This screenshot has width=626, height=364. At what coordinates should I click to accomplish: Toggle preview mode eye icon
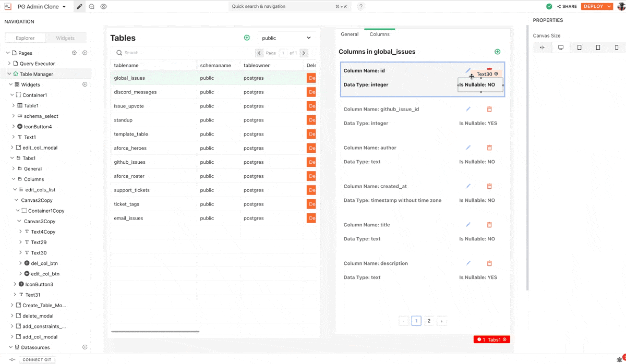click(x=104, y=7)
